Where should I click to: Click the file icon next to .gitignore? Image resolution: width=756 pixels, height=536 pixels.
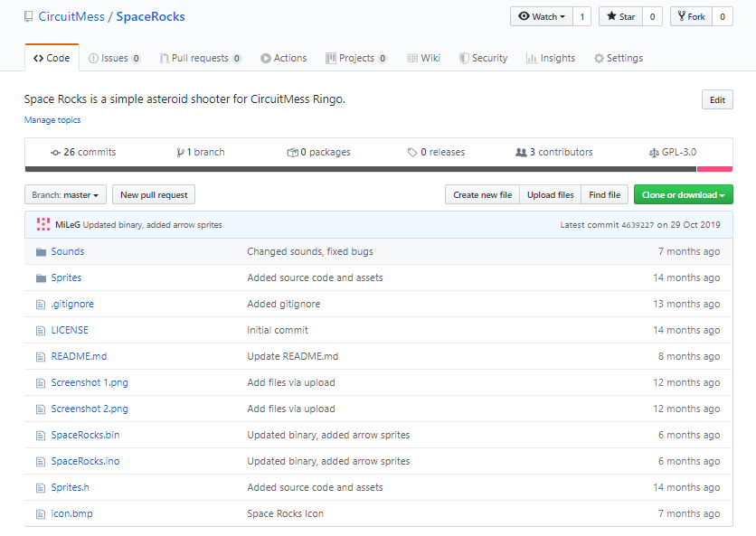pyautogui.click(x=41, y=304)
